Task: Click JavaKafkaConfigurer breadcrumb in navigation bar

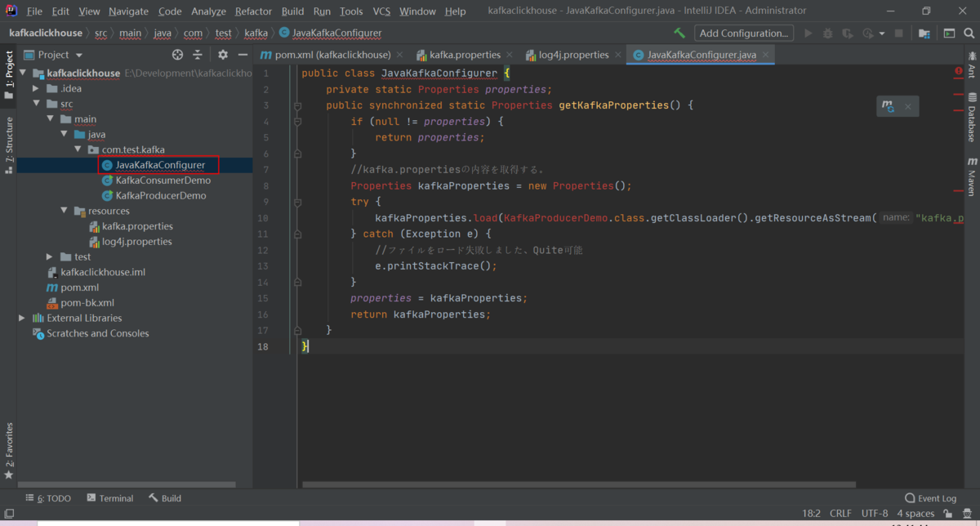Action: [x=336, y=33]
